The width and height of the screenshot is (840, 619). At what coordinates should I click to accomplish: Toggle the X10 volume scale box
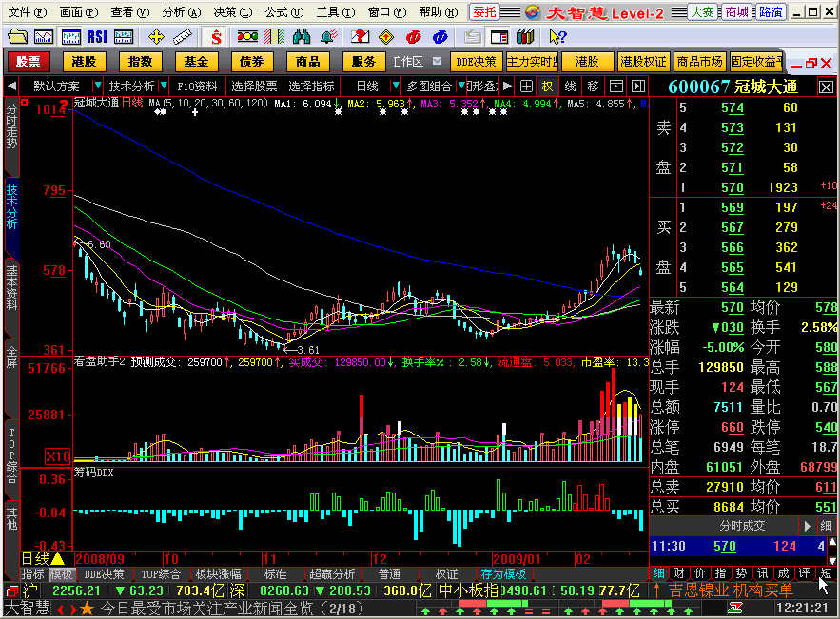57,456
